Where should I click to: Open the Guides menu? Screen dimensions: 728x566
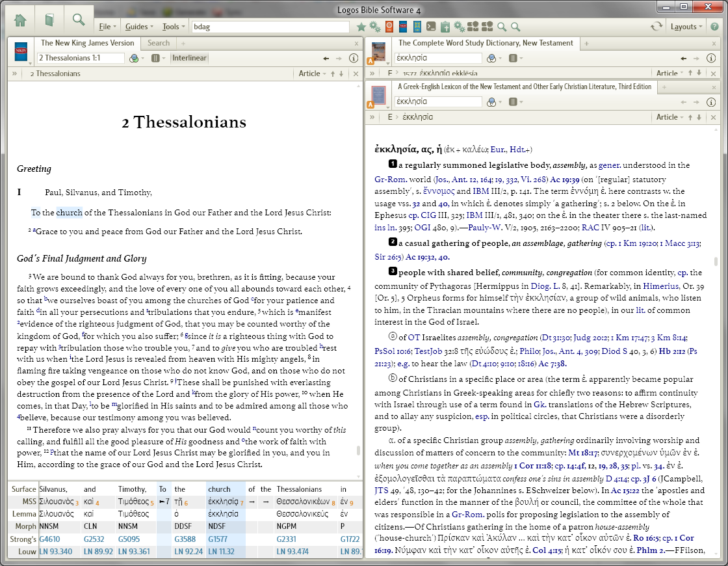pyautogui.click(x=139, y=27)
